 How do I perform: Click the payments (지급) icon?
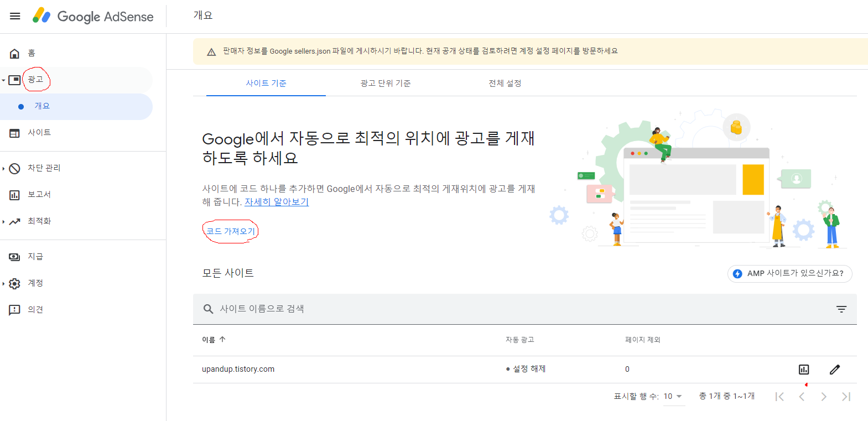tap(15, 257)
